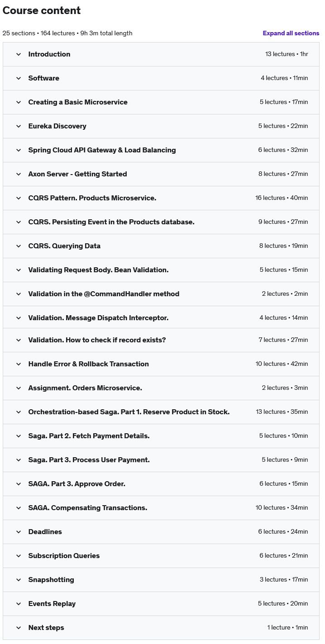Click chevron beside Deadlines section

(x=19, y=532)
